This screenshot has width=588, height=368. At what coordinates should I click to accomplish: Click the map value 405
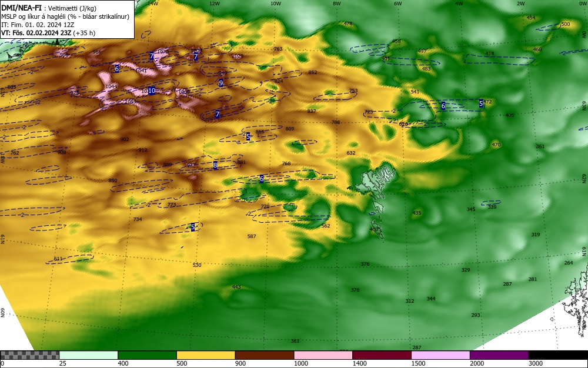click(510, 115)
